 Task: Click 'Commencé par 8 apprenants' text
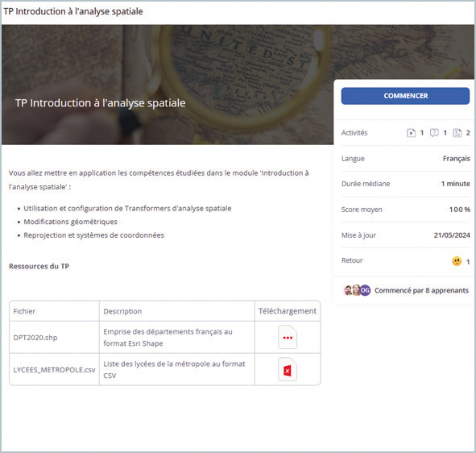421,290
